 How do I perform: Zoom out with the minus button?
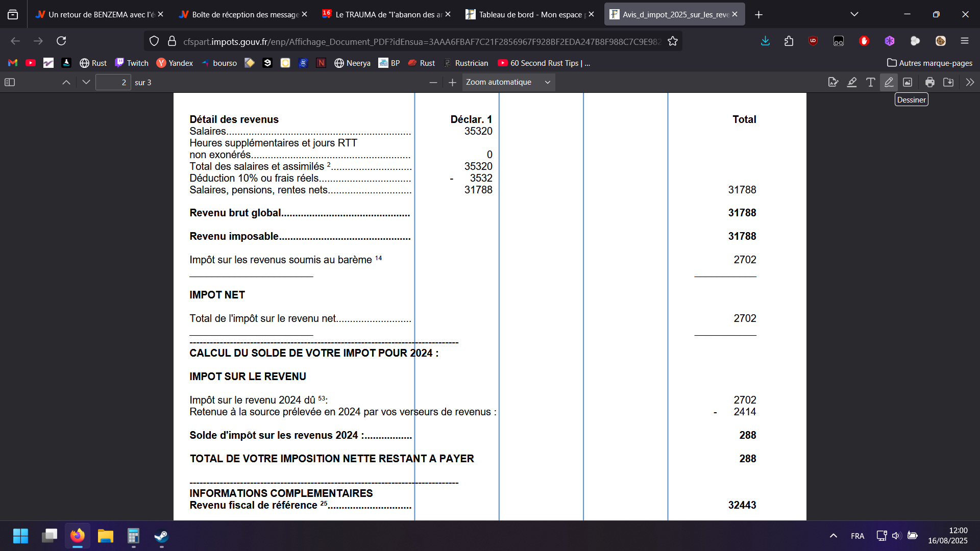433,82
